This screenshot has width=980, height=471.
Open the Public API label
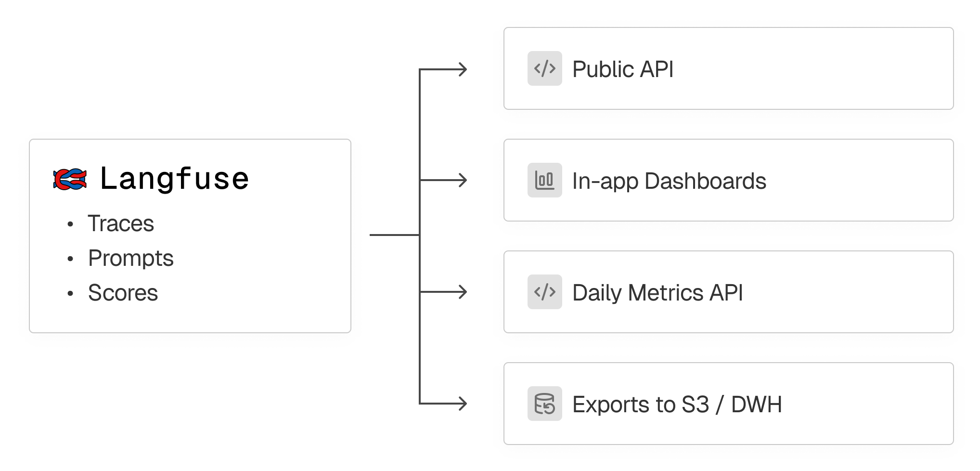click(x=622, y=69)
